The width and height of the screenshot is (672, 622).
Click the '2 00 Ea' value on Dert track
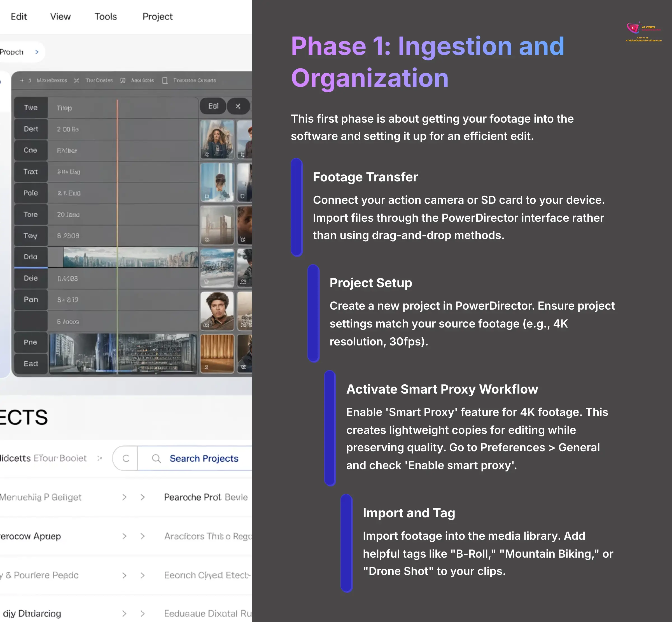click(x=68, y=129)
